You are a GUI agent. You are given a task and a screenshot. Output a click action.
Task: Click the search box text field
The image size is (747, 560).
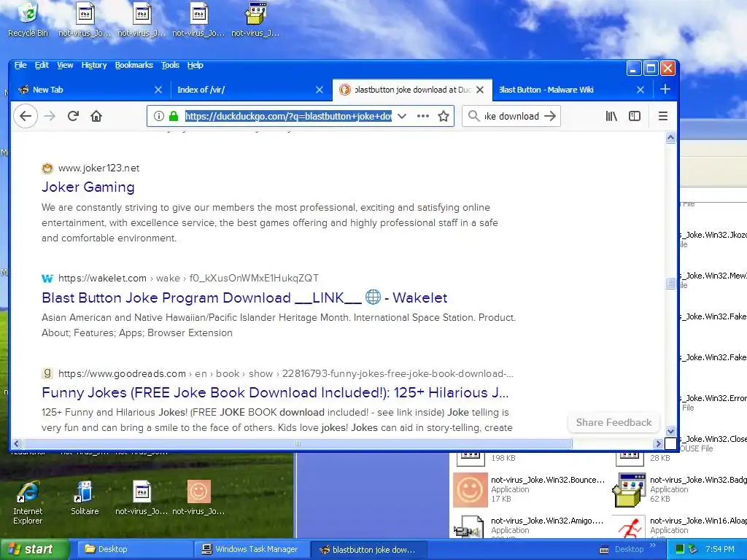(x=511, y=116)
